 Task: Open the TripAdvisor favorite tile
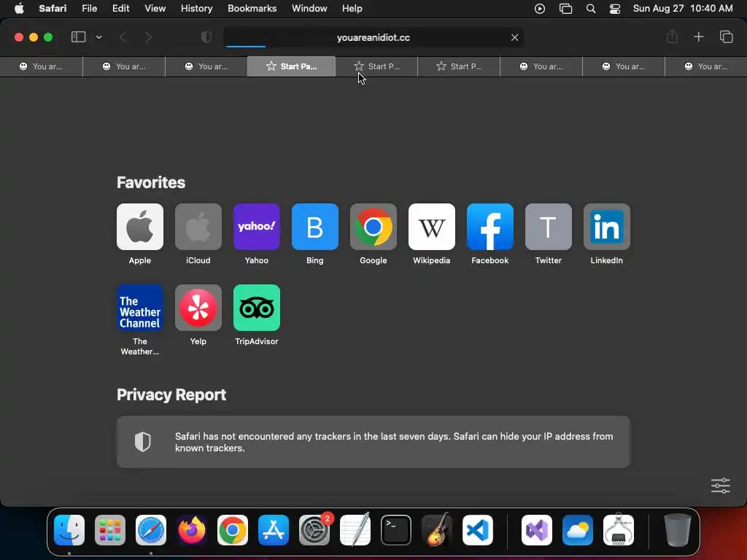(256, 308)
